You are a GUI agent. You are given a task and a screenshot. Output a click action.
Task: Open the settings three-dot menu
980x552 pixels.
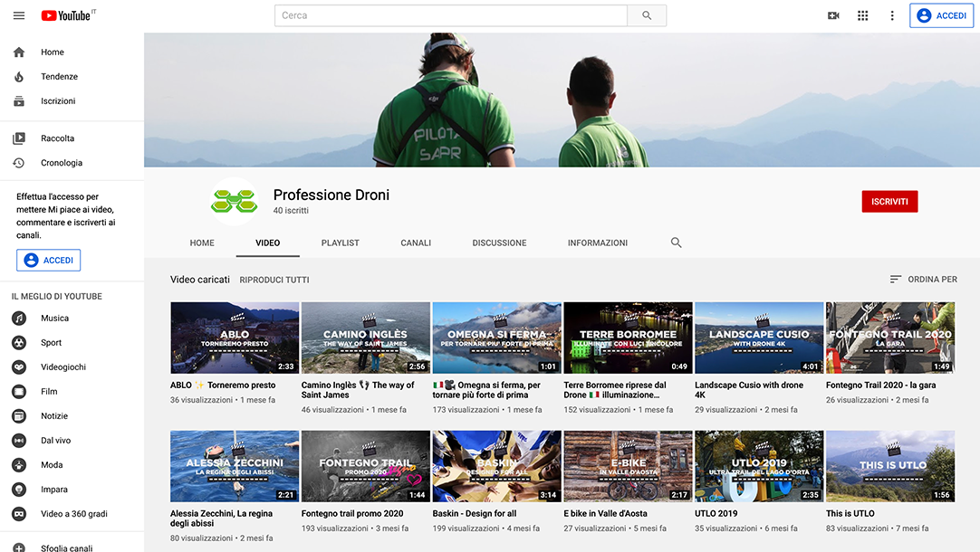click(892, 15)
